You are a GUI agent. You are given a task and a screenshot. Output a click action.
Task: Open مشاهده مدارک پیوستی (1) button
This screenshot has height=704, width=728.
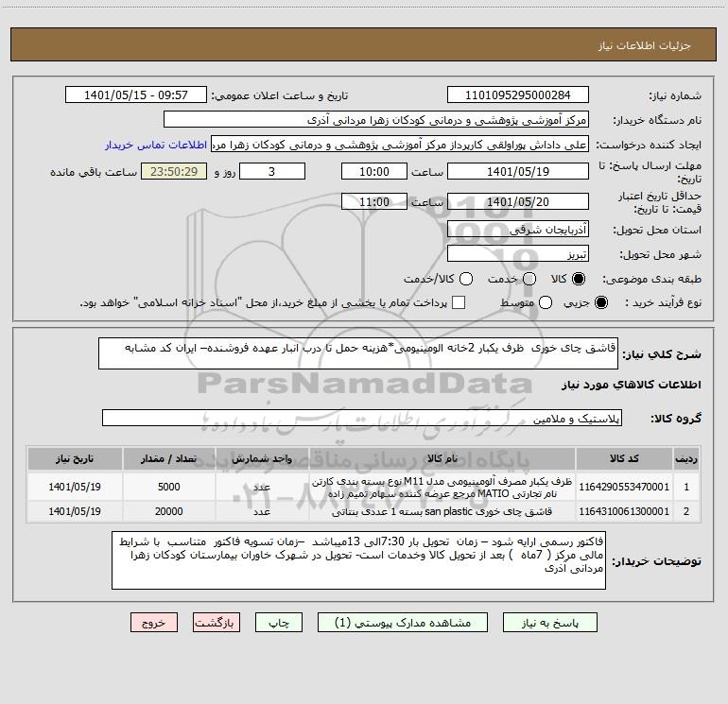[x=402, y=623]
